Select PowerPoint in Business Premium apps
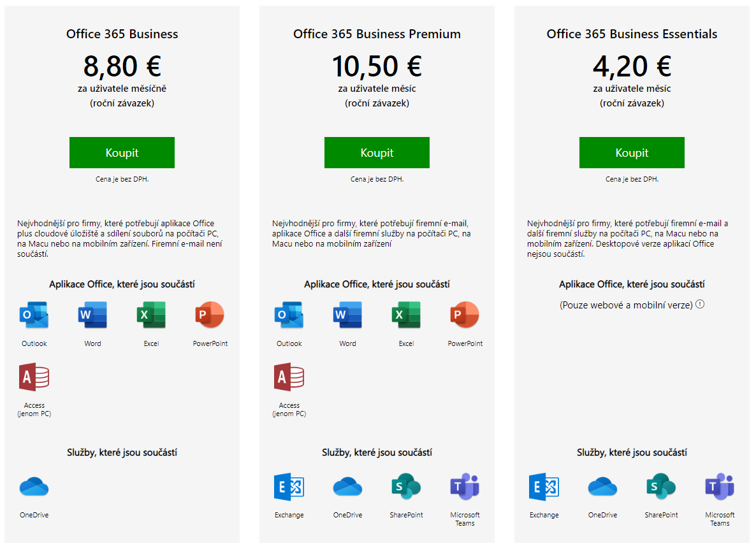This screenshot has width=756, height=548. point(465,314)
